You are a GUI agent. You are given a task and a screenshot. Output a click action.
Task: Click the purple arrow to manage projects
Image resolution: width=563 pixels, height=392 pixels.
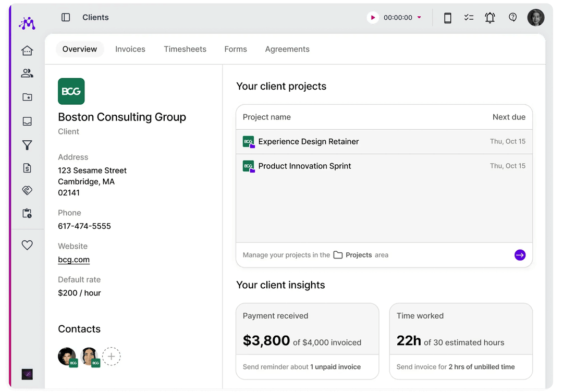(520, 255)
